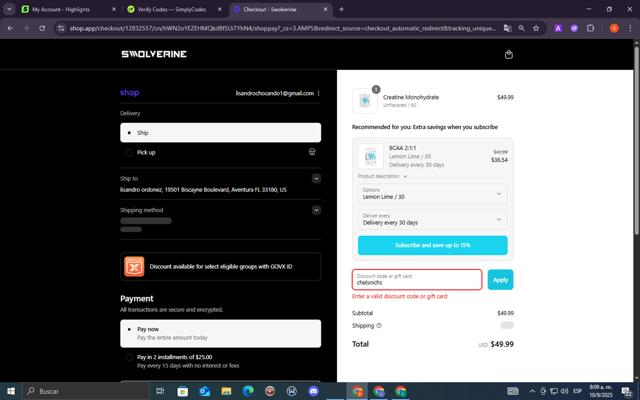Select the Ship delivery option
This screenshot has height=400, width=640.
[x=220, y=133]
